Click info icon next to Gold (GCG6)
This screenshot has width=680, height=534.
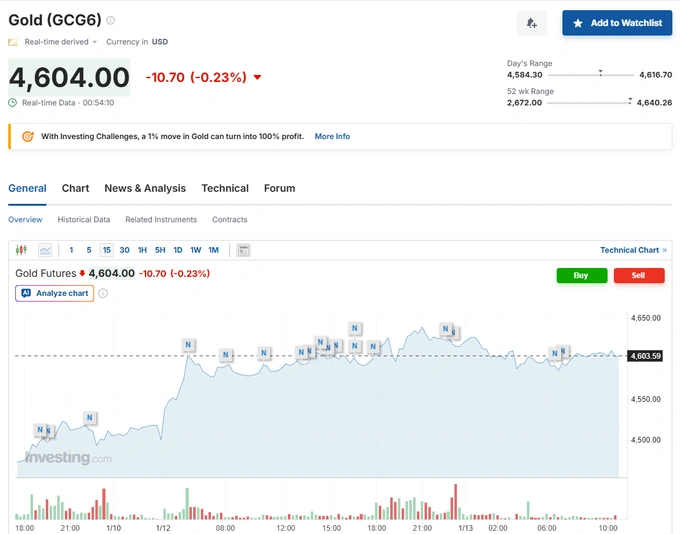111,20
